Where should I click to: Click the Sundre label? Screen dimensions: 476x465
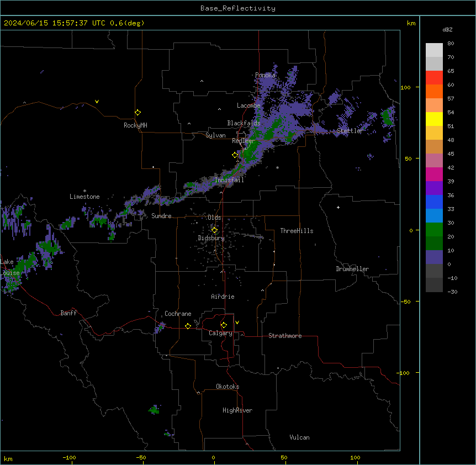click(161, 216)
